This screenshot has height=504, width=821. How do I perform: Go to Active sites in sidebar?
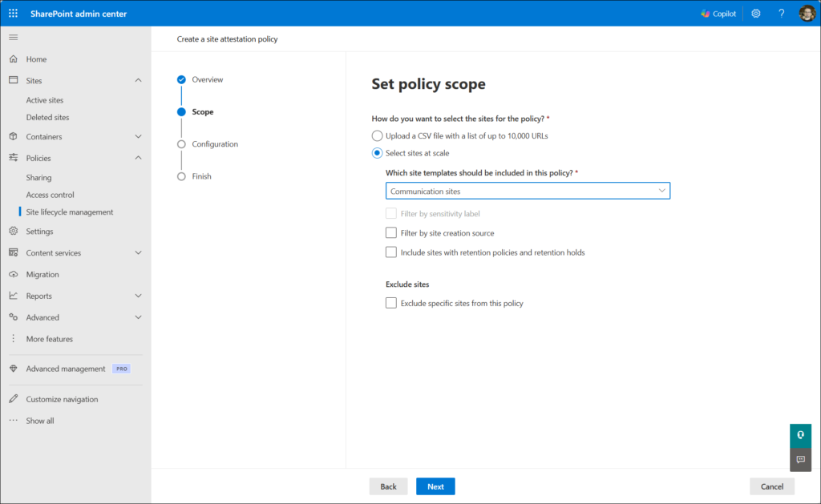[45, 100]
